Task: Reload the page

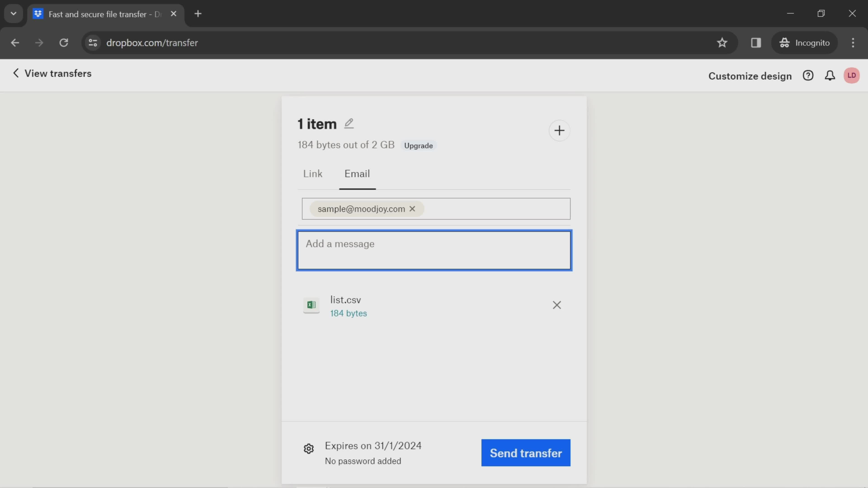Action: point(64,43)
